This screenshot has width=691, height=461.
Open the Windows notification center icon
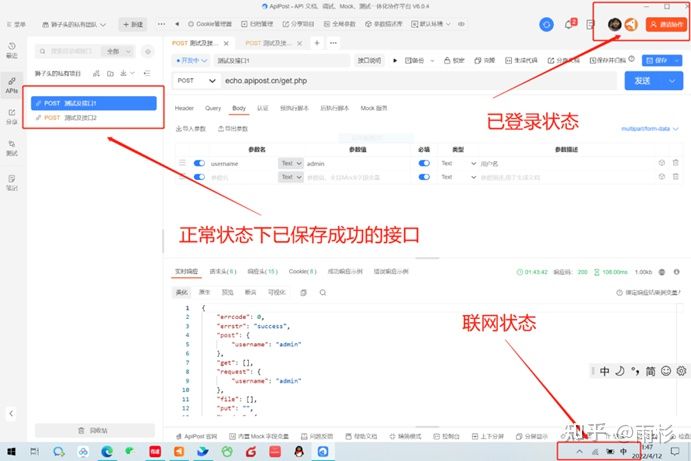pos(675,451)
